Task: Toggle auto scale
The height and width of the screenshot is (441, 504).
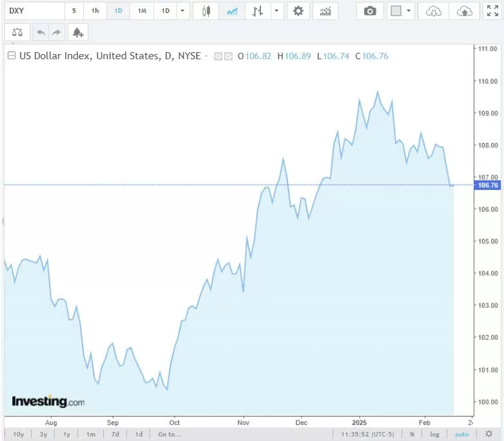Action: tap(462, 435)
